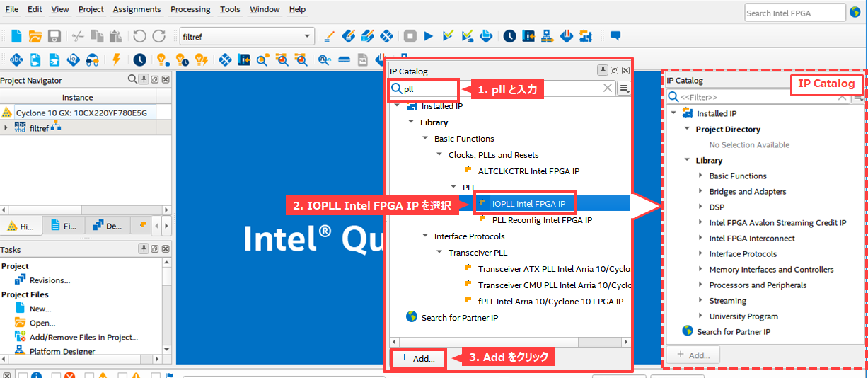Toggle the checkbox beside the blue flag icon
Image resolution: width=868 pixels, height=378 pixels.
(156, 375)
